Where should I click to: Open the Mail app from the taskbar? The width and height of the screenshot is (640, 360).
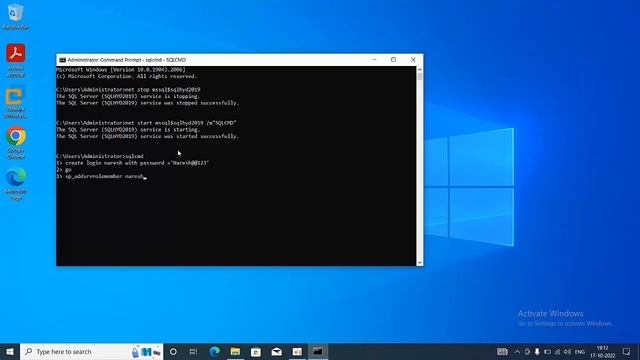(x=276, y=351)
